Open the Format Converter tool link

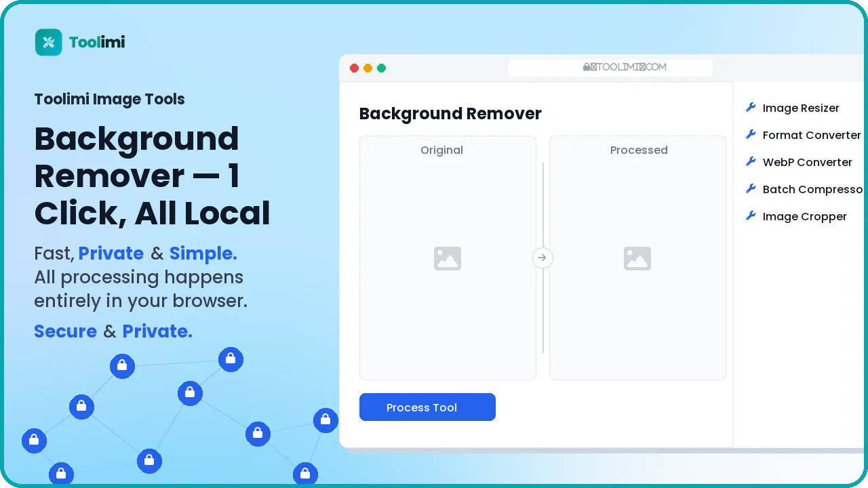click(x=812, y=135)
